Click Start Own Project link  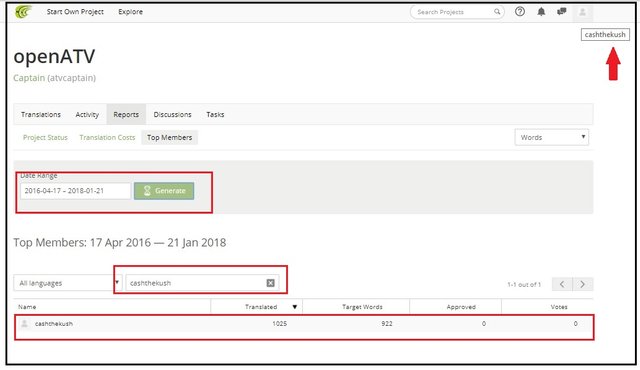click(x=75, y=12)
